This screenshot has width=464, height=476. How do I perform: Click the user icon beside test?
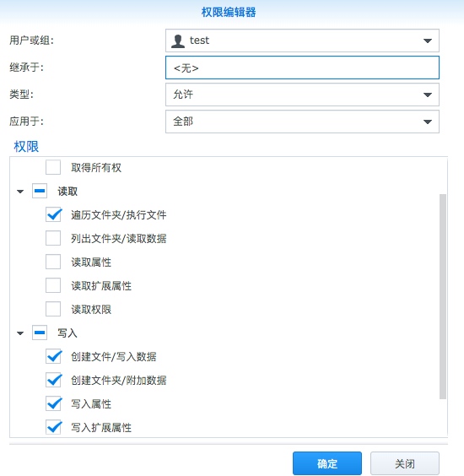click(x=178, y=41)
